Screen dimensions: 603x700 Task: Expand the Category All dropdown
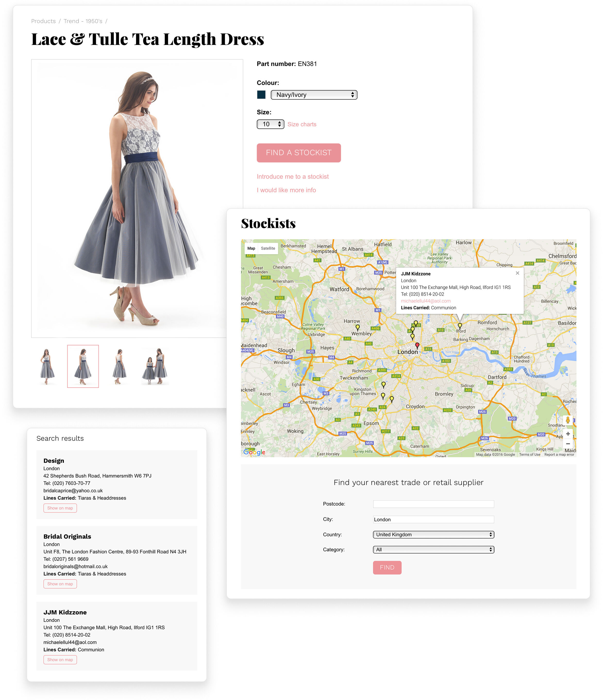(x=433, y=550)
